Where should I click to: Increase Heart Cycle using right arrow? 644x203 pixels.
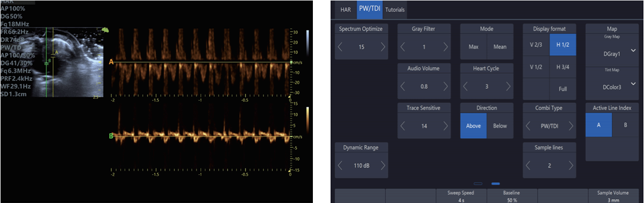tap(508, 86)
